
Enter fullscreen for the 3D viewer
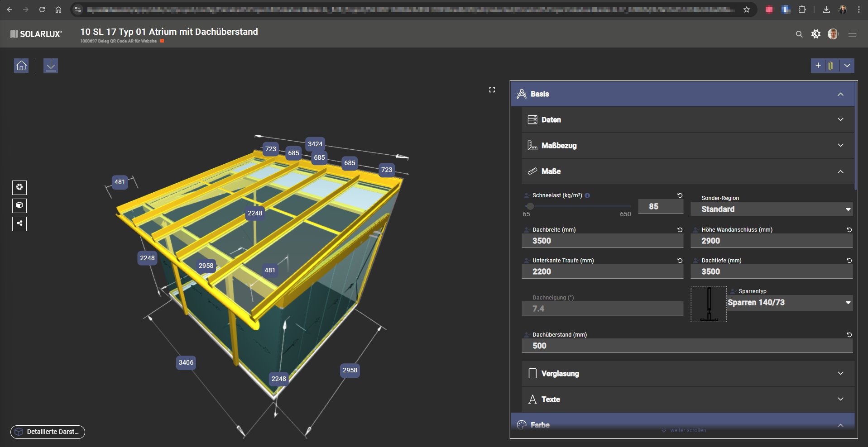pos(492,90)
